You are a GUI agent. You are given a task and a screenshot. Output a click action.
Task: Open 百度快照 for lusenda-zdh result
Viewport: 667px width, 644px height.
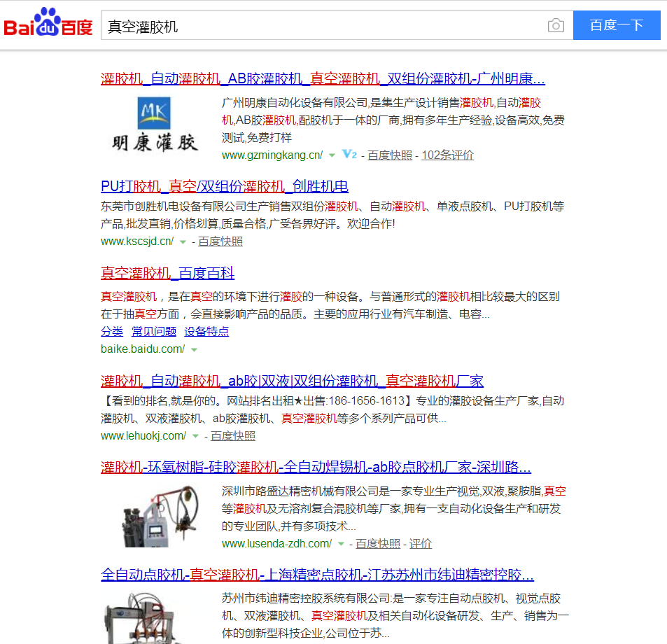coord(378,544)
